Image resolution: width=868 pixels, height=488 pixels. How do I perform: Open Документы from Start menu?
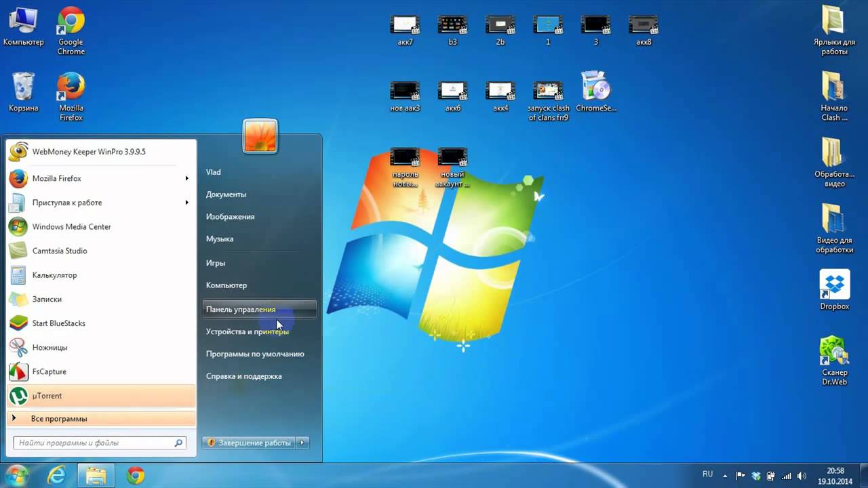click(260, 195)
